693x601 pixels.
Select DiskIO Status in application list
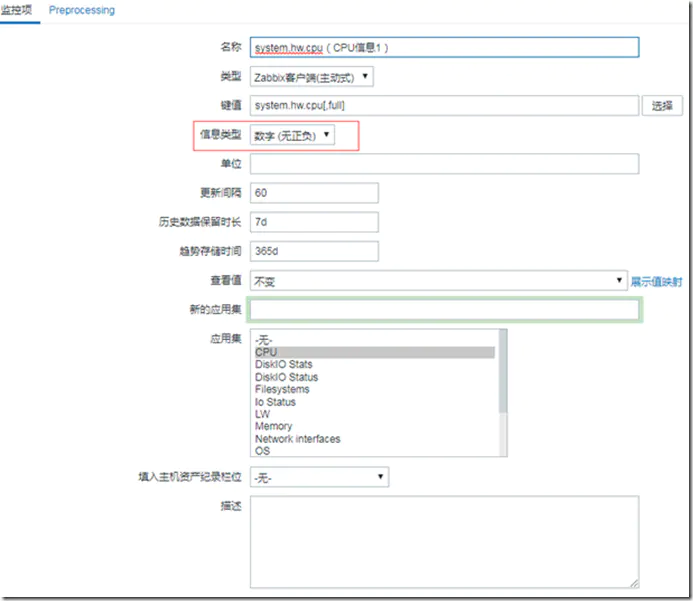point(375,377)
